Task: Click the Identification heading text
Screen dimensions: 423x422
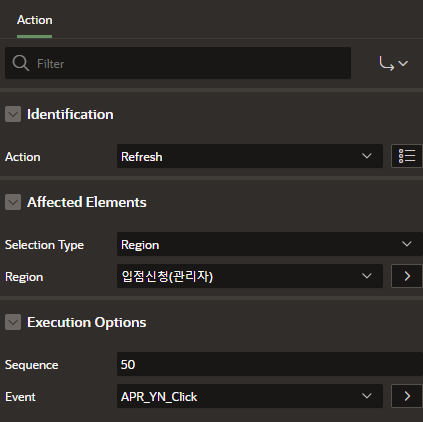Action: tap(70, 114)
